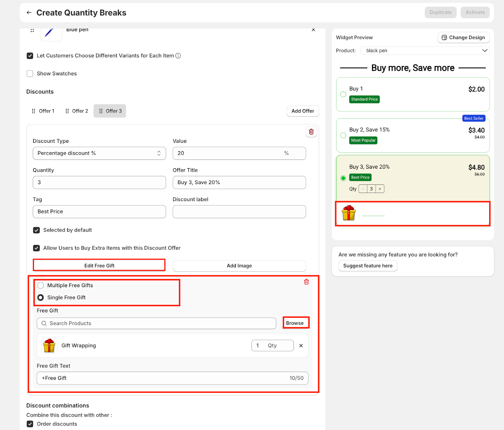Select Multiple Free Gifts radio option
The width and height of the screenshot is (504, 430).
(41, 285)
